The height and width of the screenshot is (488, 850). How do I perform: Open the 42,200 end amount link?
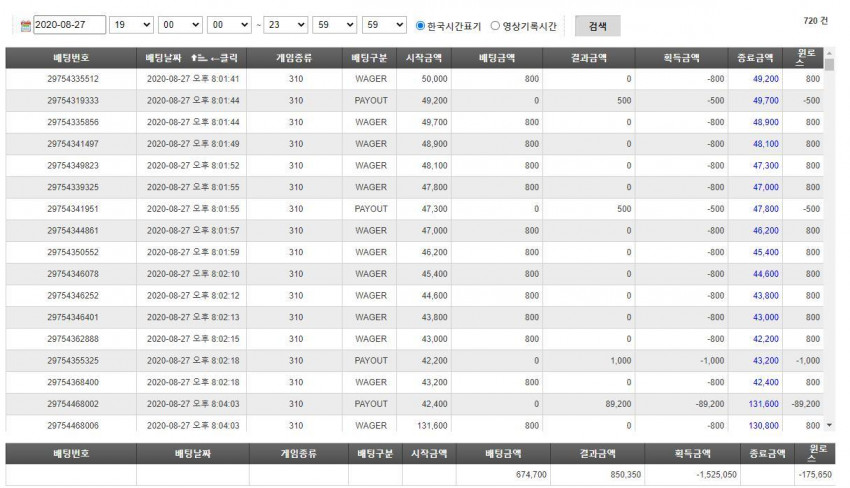pos(765,339)
